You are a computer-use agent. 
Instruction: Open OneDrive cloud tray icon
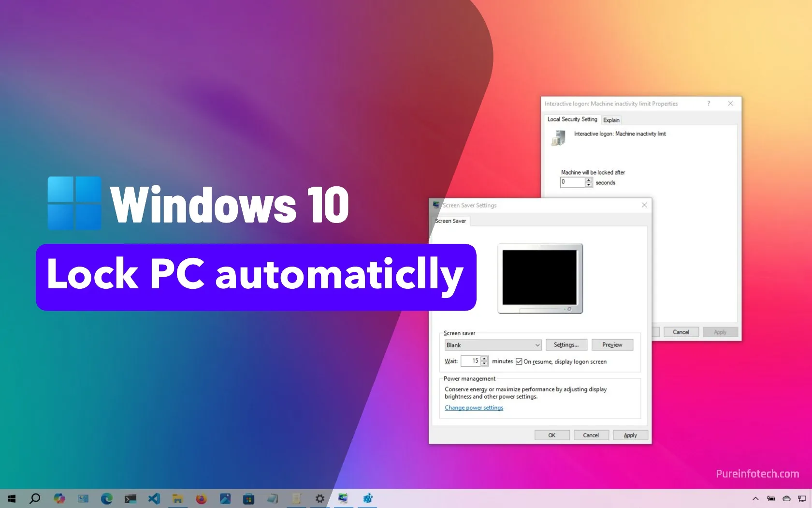point(786,498)
